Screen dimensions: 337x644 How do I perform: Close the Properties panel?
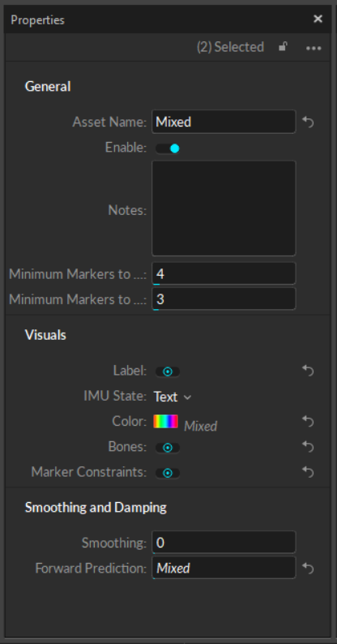coord(318,19)
